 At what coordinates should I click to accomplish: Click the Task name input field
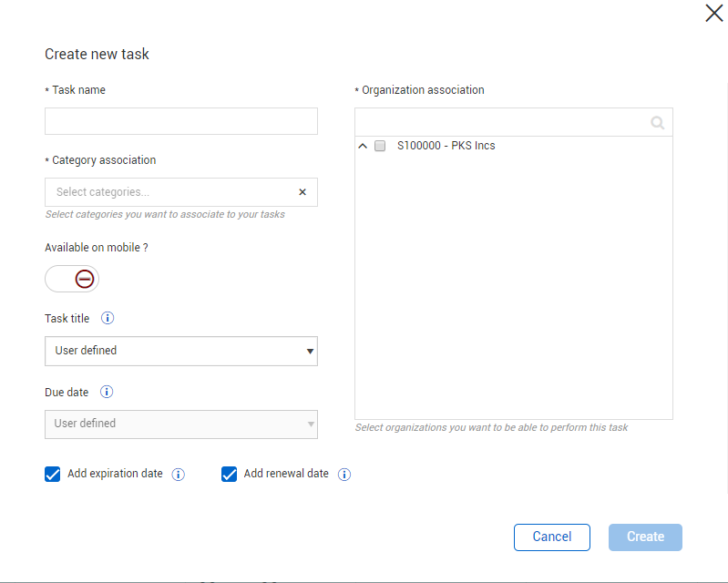(x=180, y=121)
